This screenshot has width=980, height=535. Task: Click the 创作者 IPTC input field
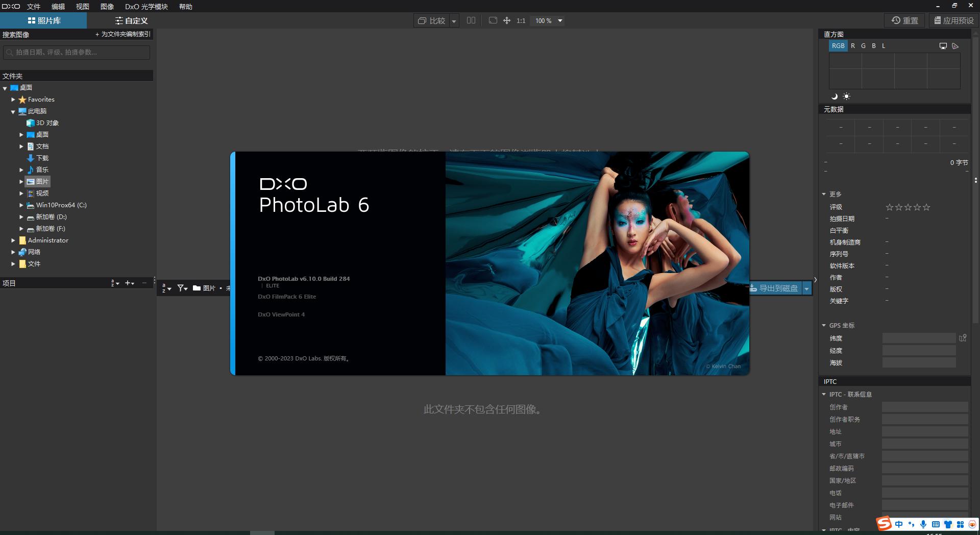pos(925,407)
